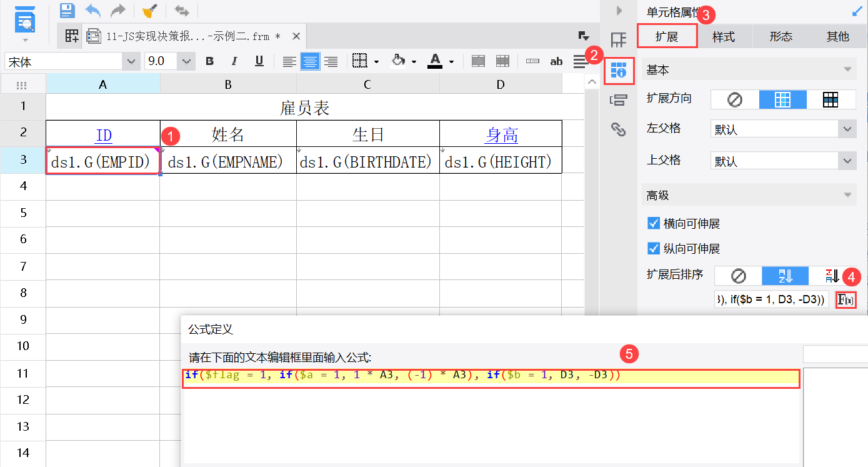
Task: Collapse the 基本 section
Action: (x=847, y=69)
